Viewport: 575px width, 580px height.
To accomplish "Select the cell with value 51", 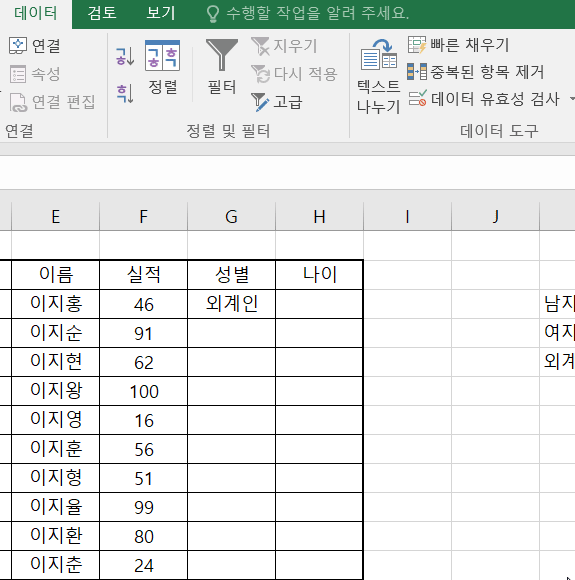I will point(144,478).
